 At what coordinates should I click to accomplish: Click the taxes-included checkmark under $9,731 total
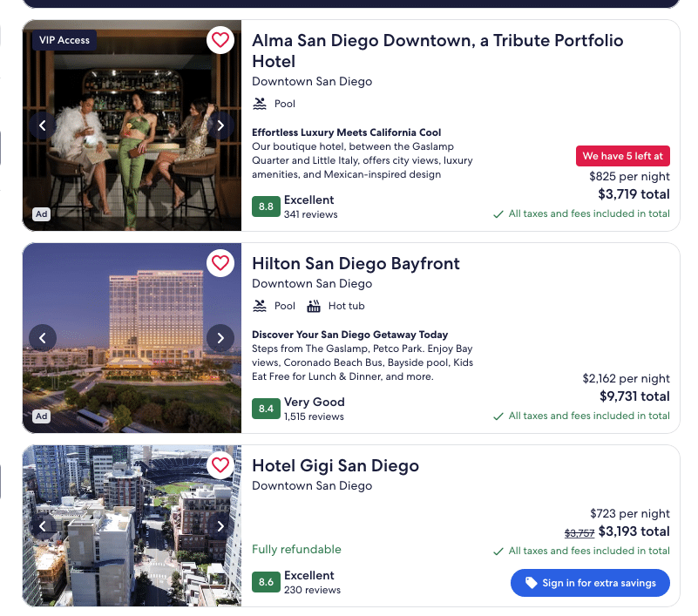pos(498,416)
